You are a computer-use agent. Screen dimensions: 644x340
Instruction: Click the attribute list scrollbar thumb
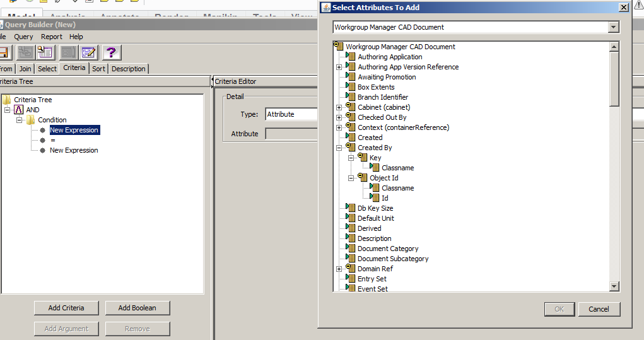pos(614,79)
